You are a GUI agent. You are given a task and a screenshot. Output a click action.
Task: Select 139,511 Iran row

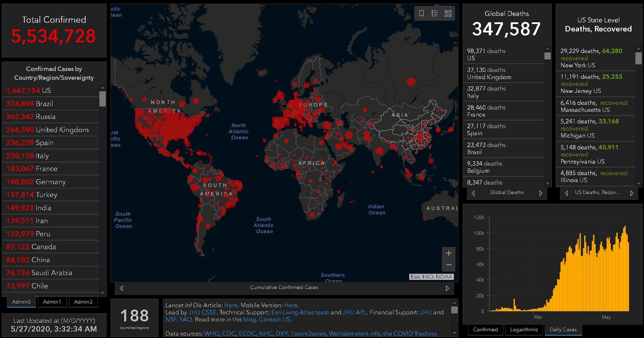[x=51, y=221]
